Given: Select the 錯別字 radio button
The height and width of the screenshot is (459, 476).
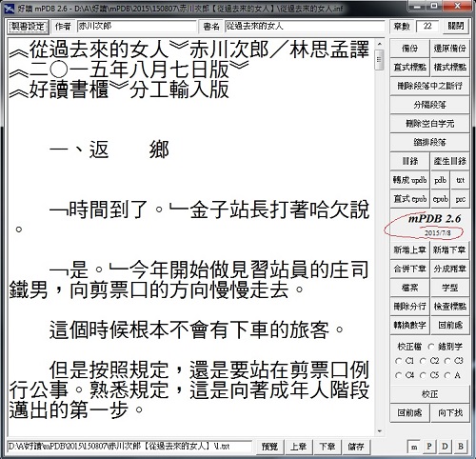Looking at the screenshot, I should tap(445, 347).
